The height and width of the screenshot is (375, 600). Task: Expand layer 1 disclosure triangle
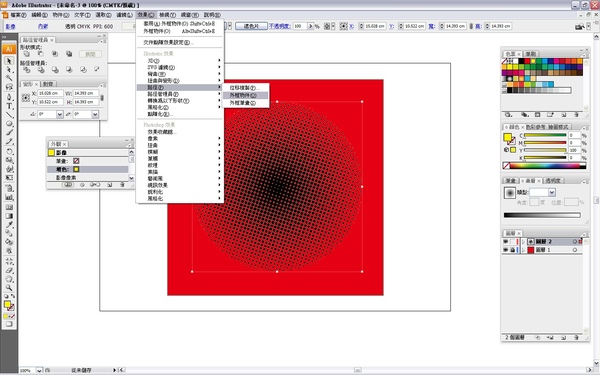pyautogui.click(x=523, y=250)
